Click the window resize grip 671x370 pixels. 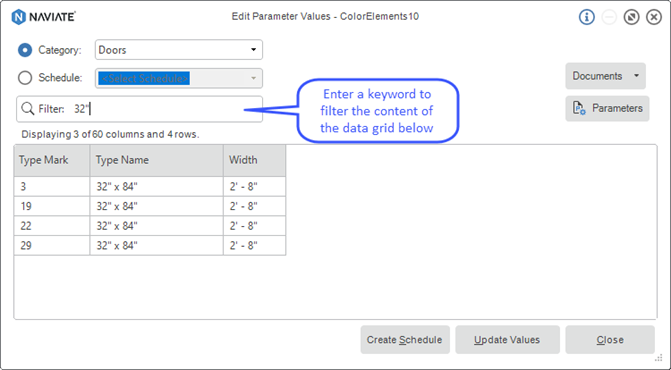(659, 358)
